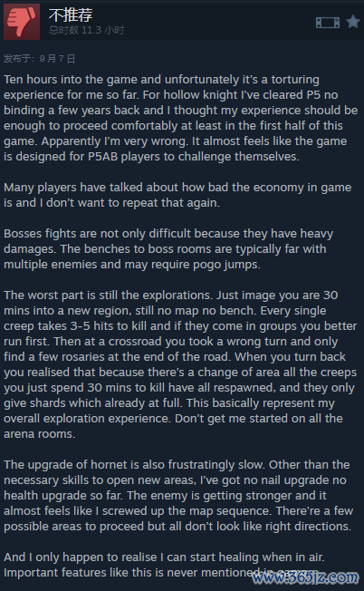This screenshot has width=364, height=591.
Task: Click the 发布于 9月7日 posted date
Action: click(39, 59)
